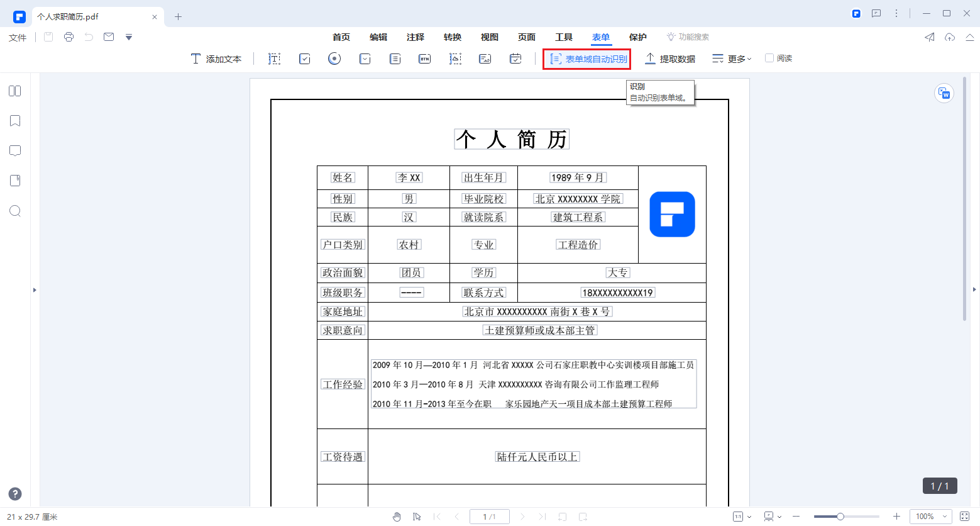
Task: Select the Radio Button form tool
Action: coord(334,58)
